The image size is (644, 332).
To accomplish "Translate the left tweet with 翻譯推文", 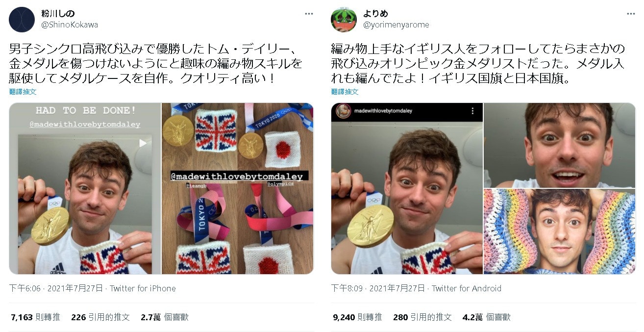I will (x=23, y=92).
